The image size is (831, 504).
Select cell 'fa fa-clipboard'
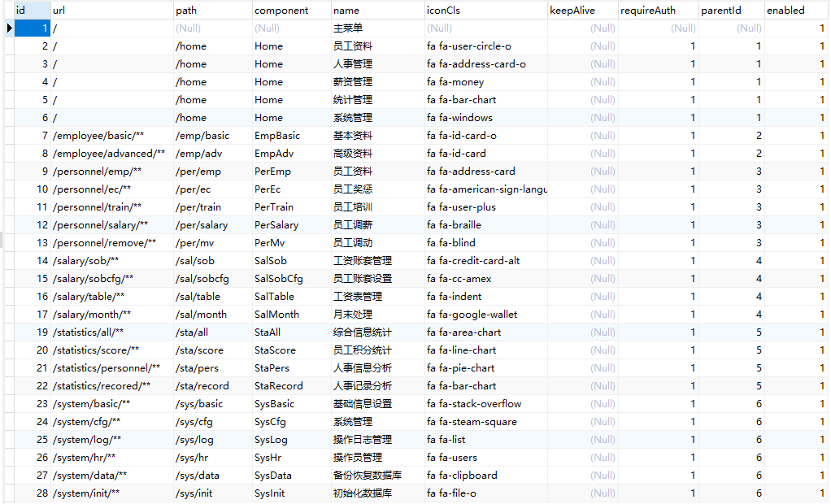click(x=486, y=476)
